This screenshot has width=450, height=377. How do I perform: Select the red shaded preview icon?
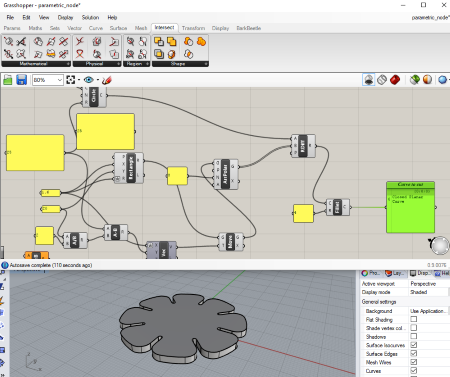click(395, 80)
